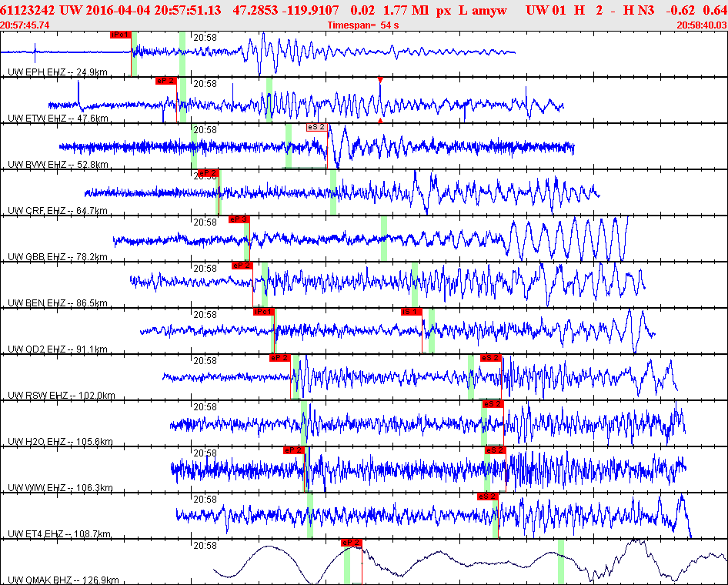Select the eP 3 pick on GBB trace
The width and height of the screenshot is (728, 585).
[x=239, y=219]
